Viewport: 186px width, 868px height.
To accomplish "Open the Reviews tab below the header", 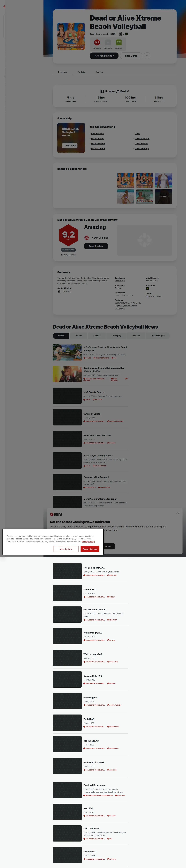I will tap(99, 72).
